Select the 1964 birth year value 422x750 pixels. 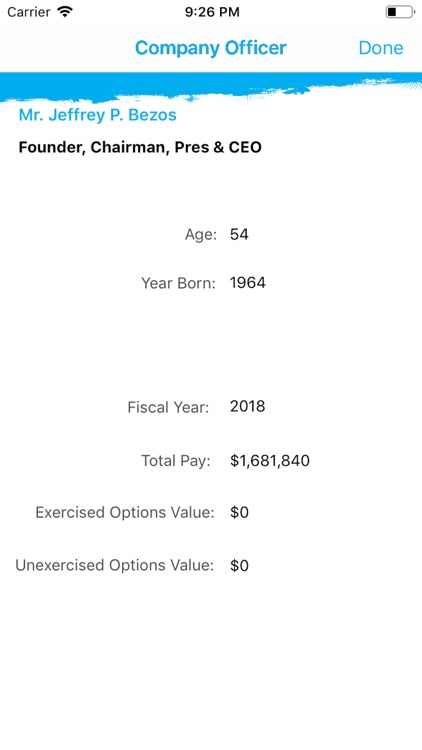click(x=248, y=283)
